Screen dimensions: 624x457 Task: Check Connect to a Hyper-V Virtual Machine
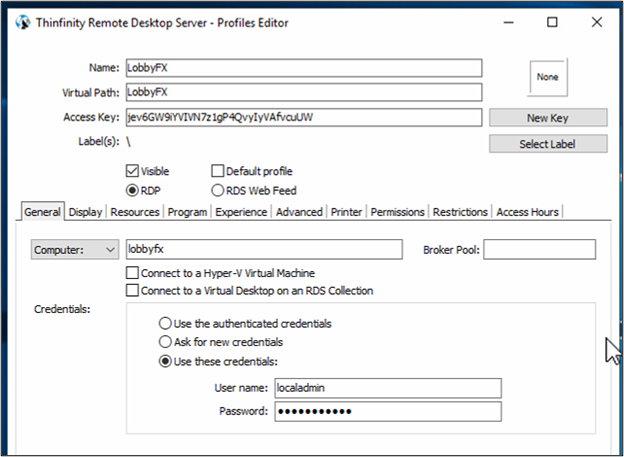[x=133, y=273]
